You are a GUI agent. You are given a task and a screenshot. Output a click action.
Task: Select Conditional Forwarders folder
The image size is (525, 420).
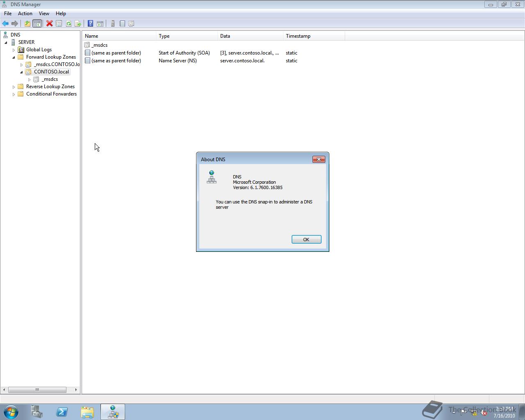(51, 94)
